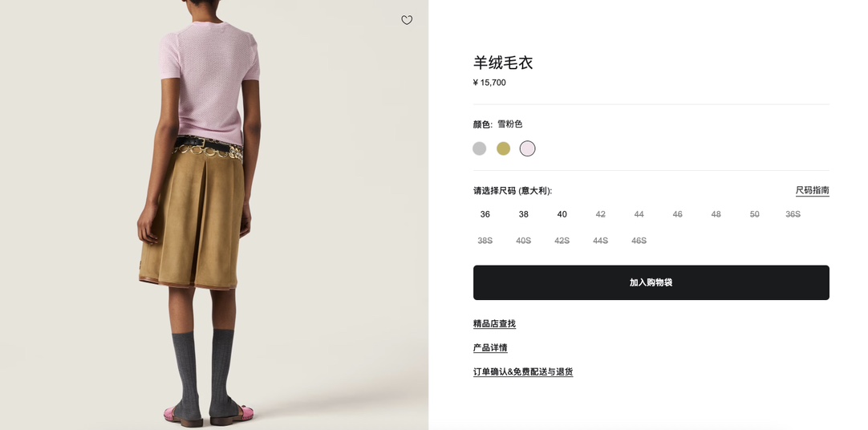Select the snow pink color swatch
Image resolution: width=868 pixels, height=430 pixels.
tap(528, 148)
